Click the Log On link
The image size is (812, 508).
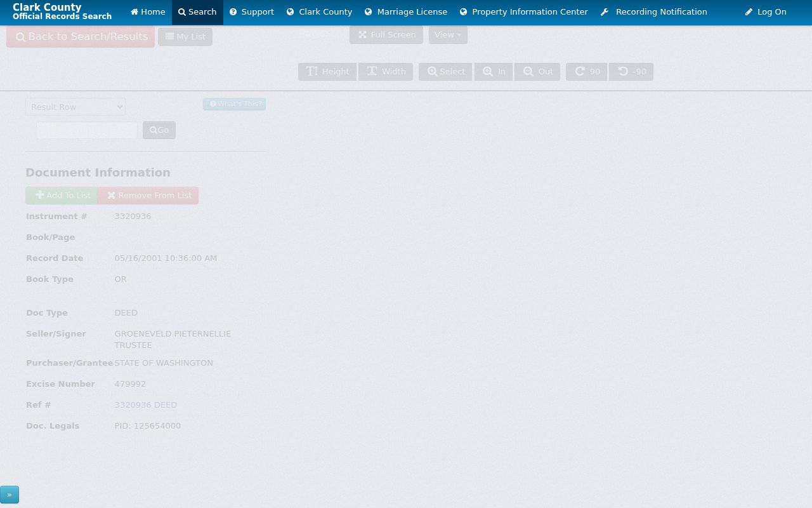766,12
